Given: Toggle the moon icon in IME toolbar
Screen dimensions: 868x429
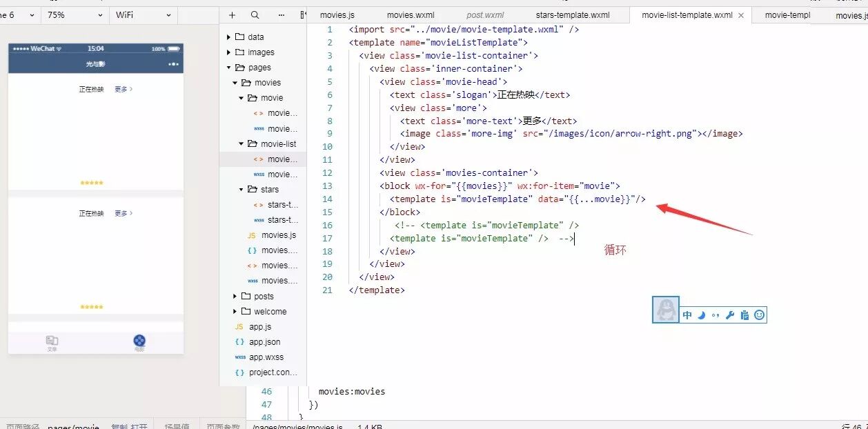Looking at the screenshot, I should click(x=702, y=315).
